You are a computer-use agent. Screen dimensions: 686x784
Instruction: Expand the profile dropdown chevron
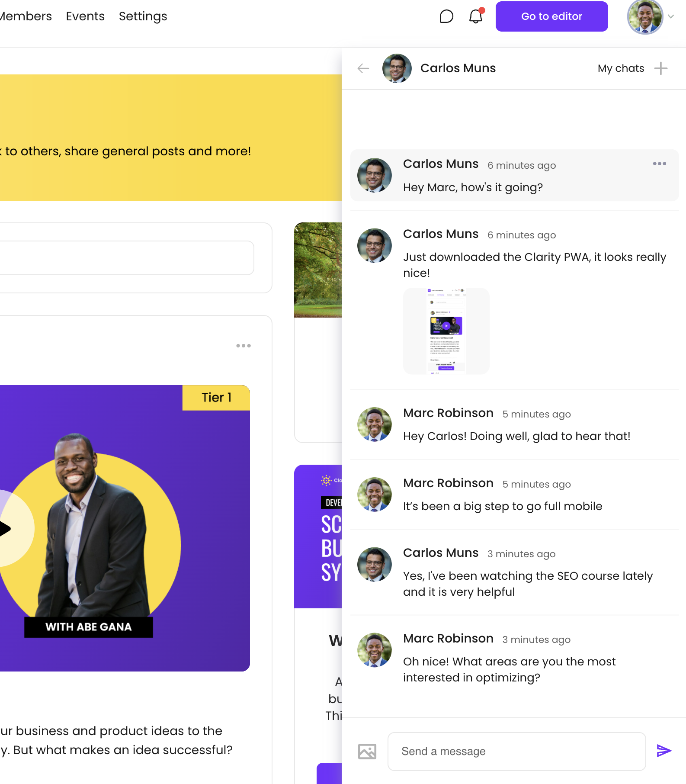(671, 17)
